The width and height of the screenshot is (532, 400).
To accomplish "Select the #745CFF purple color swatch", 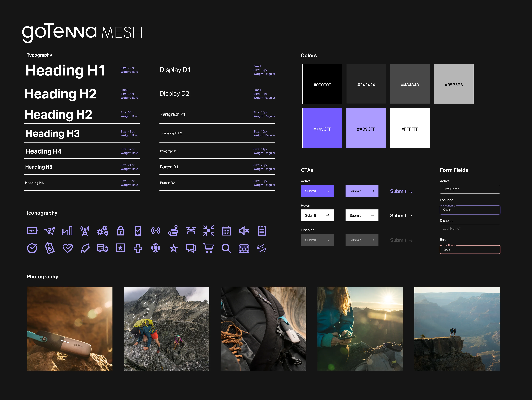I will [x=322, y=128].
